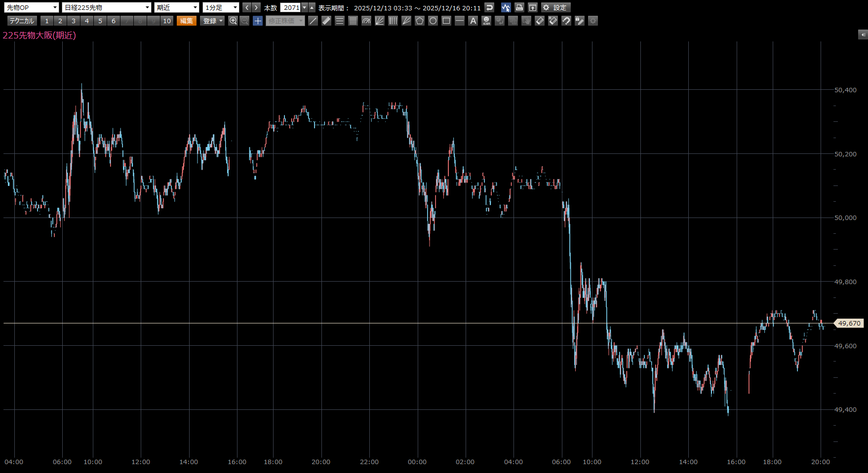Toggle the chart cursor tracking mode button
The image size is (868, 473).
[506, 7]
